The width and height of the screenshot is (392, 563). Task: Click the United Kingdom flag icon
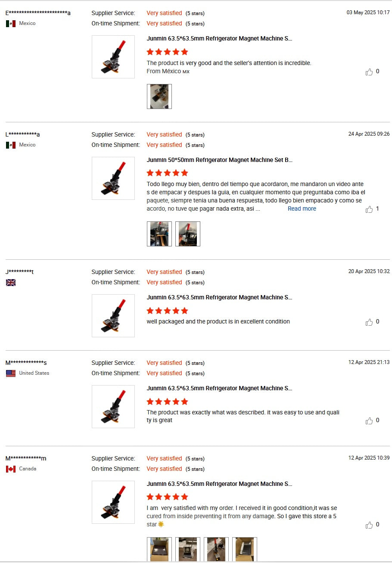[11, 283]
